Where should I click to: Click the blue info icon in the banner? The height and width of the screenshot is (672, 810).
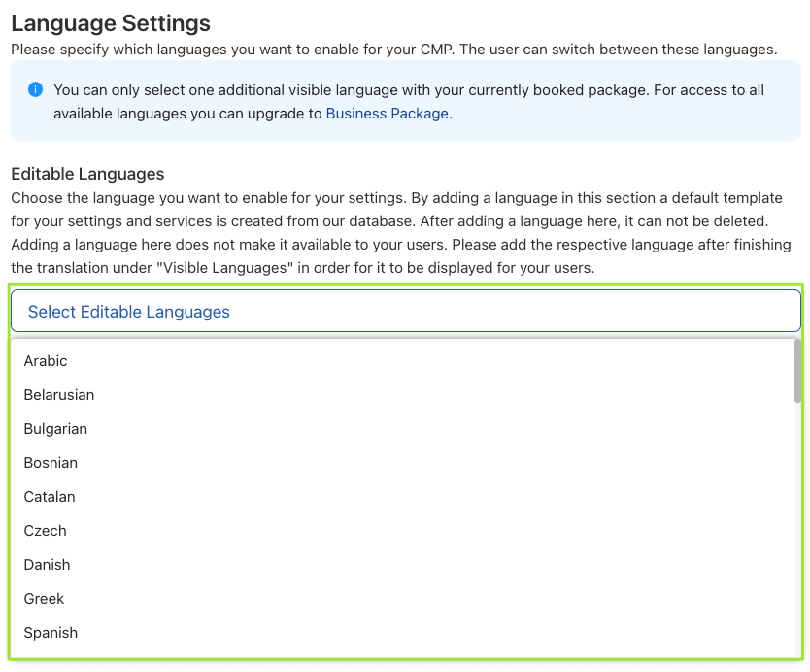36,90
